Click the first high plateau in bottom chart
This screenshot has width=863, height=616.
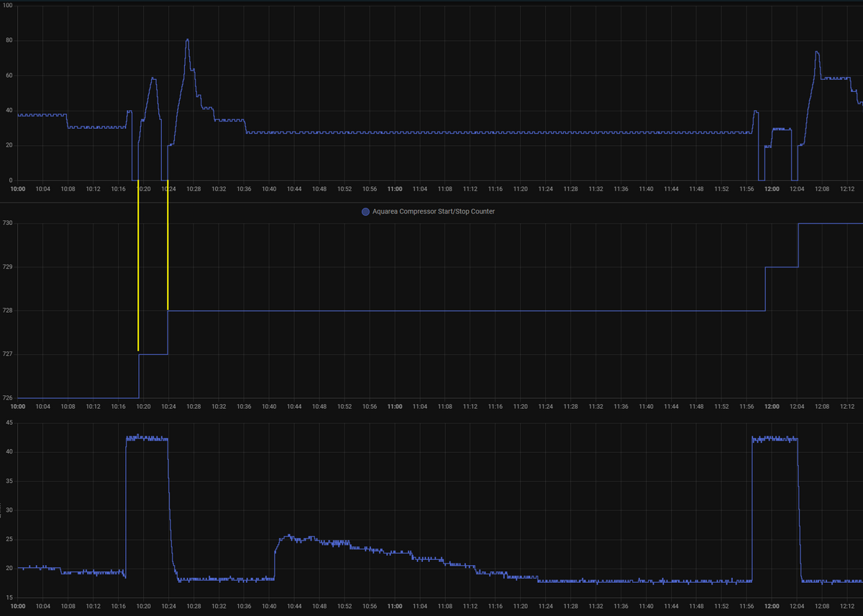(x=147, y=438)
